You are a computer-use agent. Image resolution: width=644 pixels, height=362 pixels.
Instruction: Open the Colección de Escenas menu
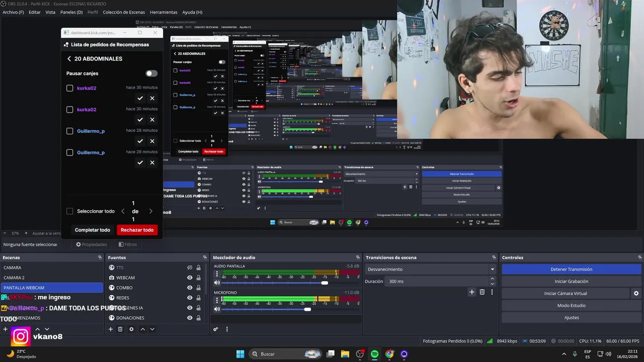point(124,12)
